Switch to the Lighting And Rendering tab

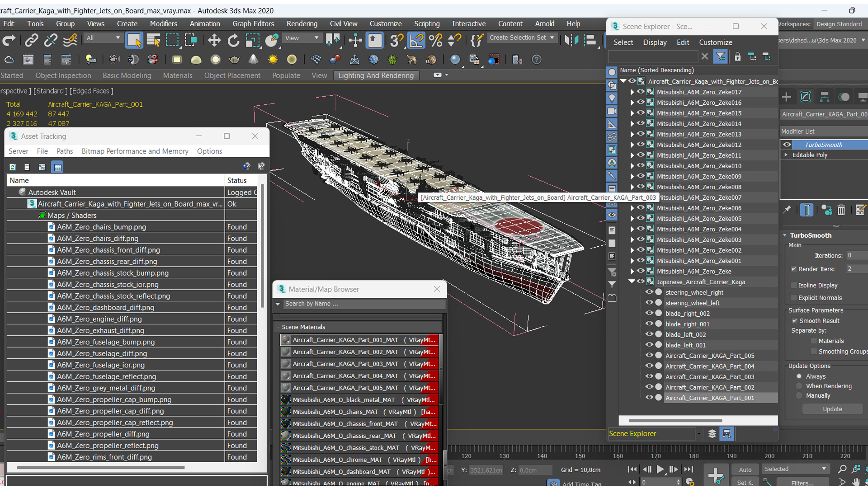(x=376, y=75)
